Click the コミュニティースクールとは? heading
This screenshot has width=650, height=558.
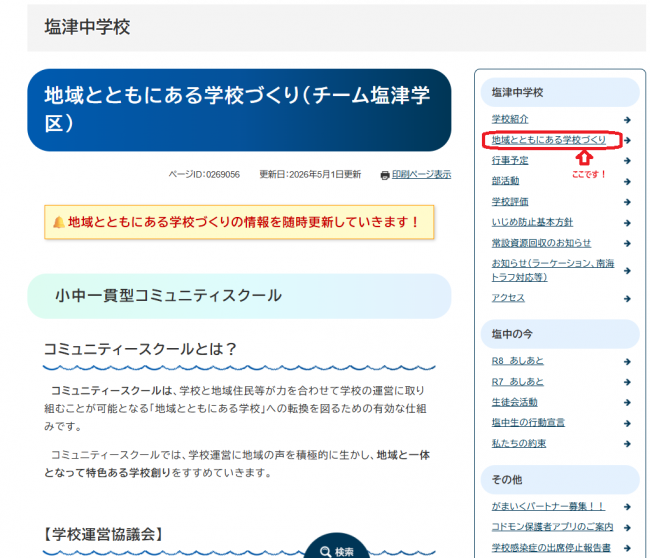click(140, 349)
